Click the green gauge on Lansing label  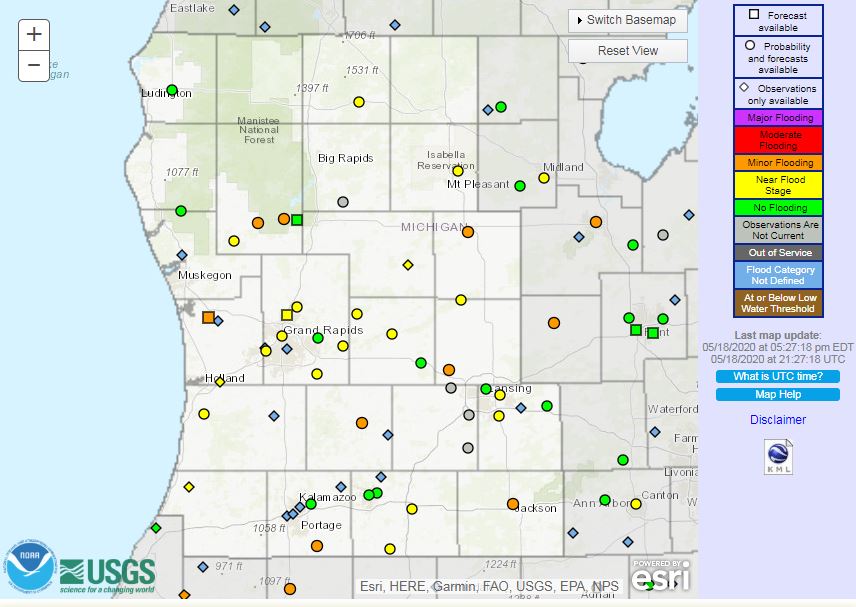[x=486, y=389]
